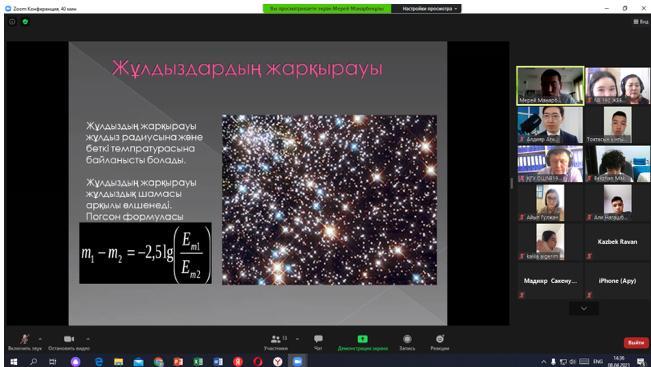Click the green encryption shield icon
651x367 pixels.
click(25, 22)
